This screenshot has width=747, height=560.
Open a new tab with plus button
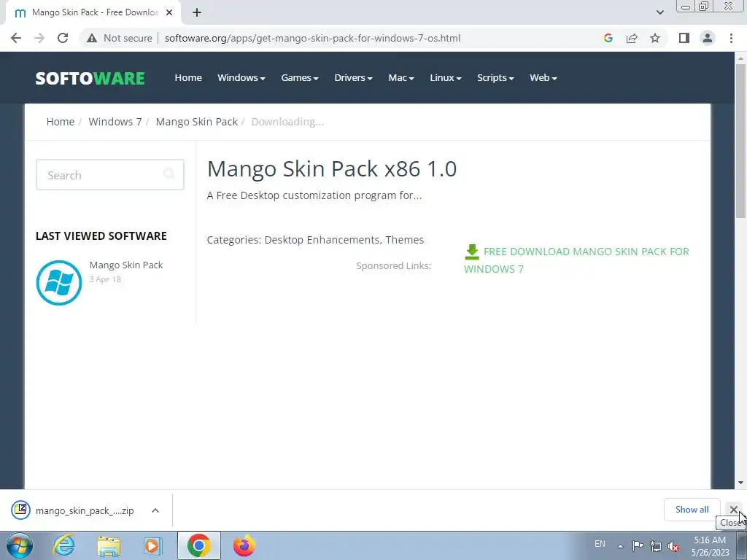click(x=197, y=12)
